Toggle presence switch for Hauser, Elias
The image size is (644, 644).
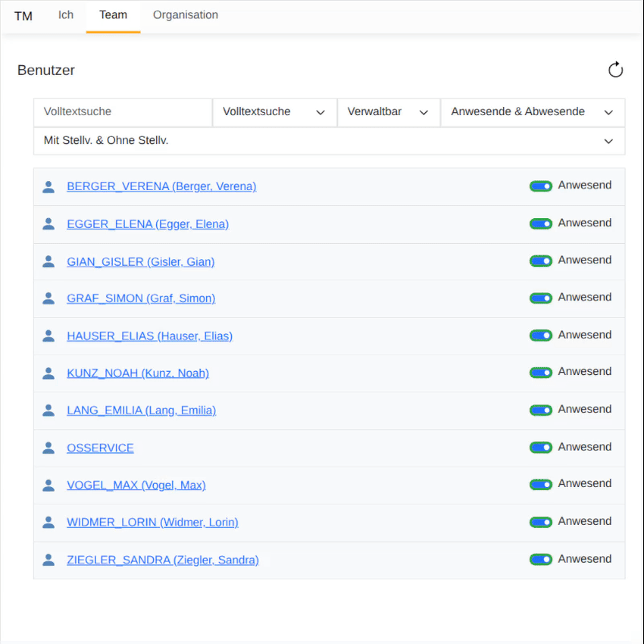pyautogui.click(x=540, y=335)
